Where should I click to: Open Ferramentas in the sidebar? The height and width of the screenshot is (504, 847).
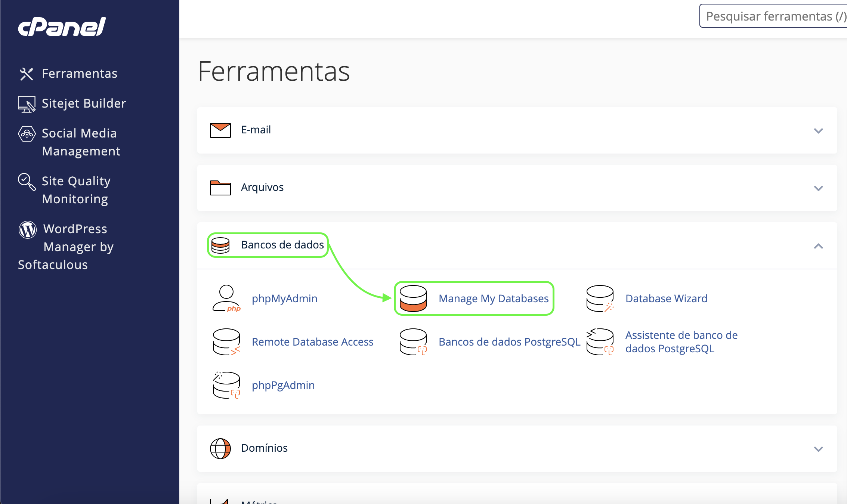(80, 74)
